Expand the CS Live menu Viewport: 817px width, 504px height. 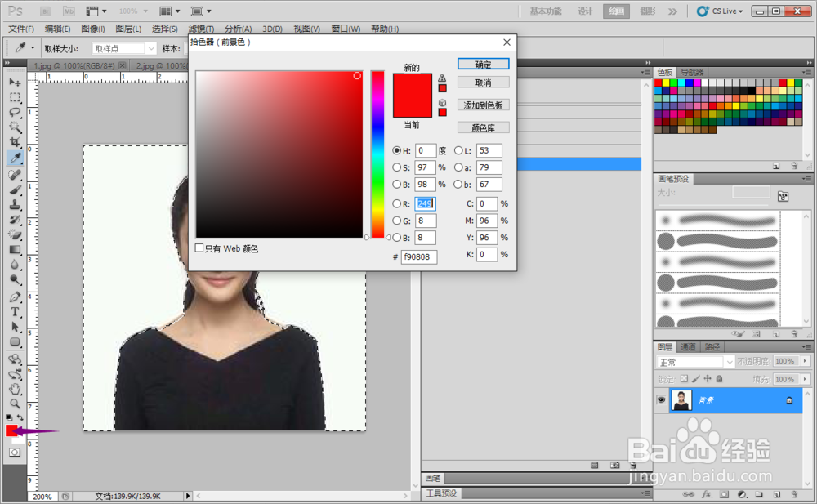(x=721, y=11)
